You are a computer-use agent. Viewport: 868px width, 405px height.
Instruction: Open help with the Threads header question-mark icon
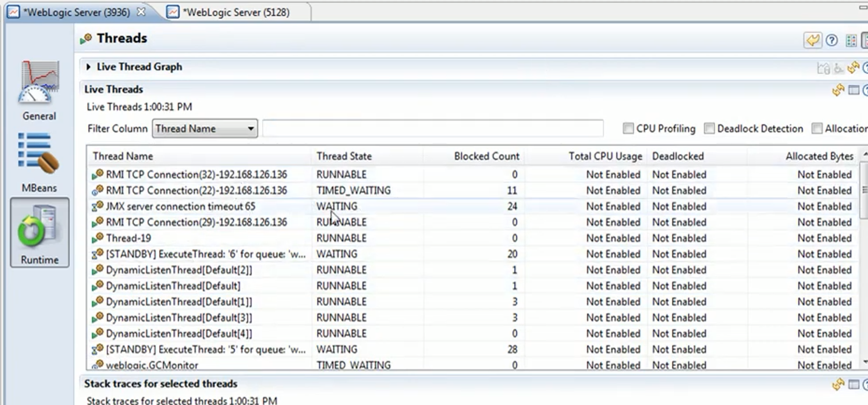832,40
